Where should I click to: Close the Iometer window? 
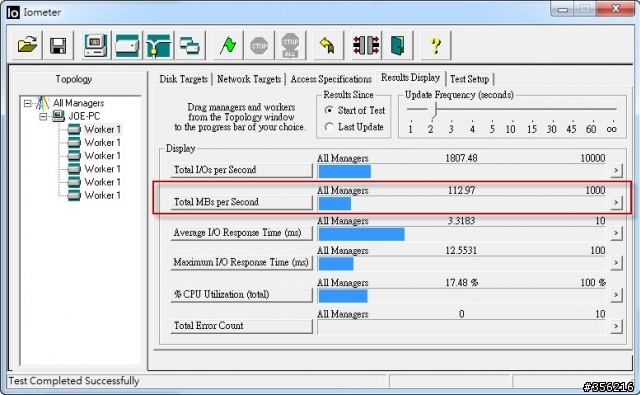coord(616,8)
